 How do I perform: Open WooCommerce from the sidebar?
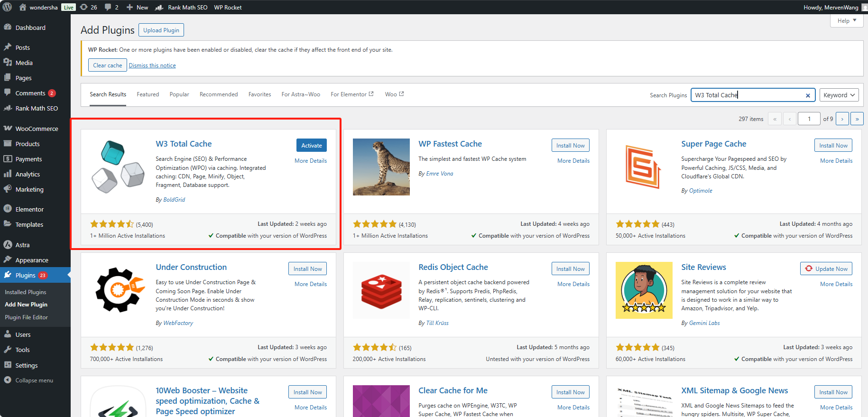click(x=37, y=129)
